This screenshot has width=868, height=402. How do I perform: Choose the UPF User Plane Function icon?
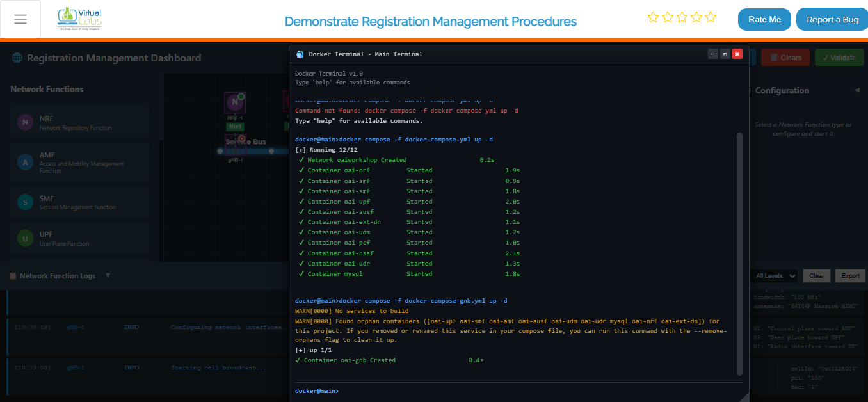25,239
